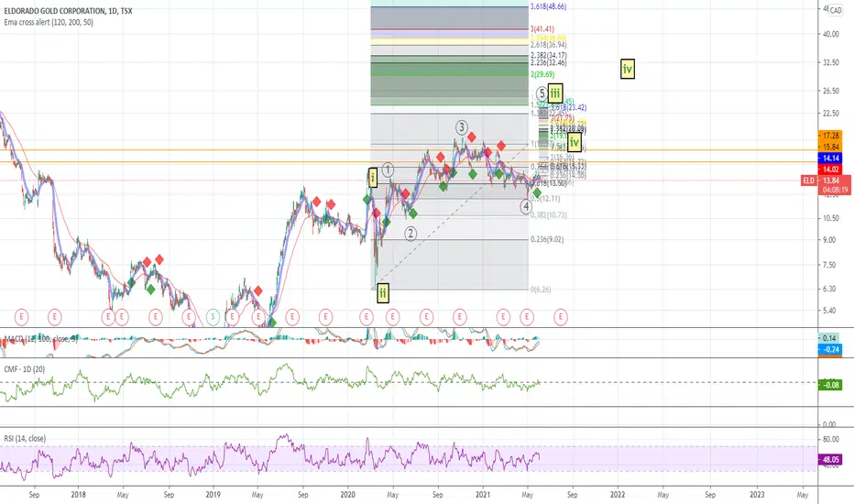Click the ELD ticker tag
854x504 pixels.
[809, 181]
